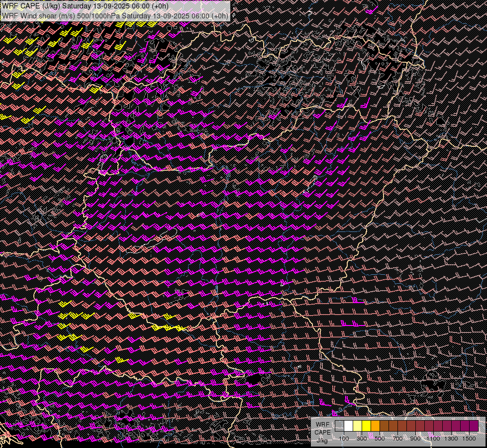
Task: Select the 900 value on the legend
Action: click(x=415, y=439)
